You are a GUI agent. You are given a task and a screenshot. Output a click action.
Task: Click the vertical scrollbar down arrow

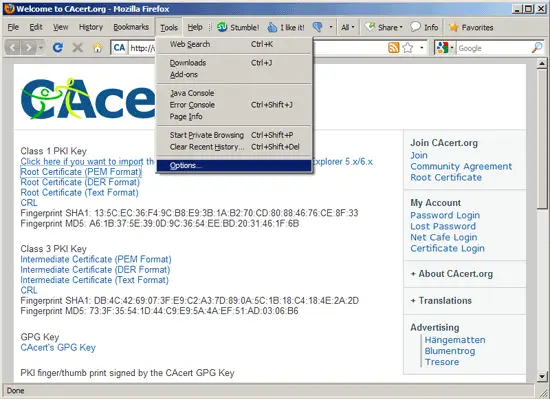pyautogui.click(x=542, y=377)
